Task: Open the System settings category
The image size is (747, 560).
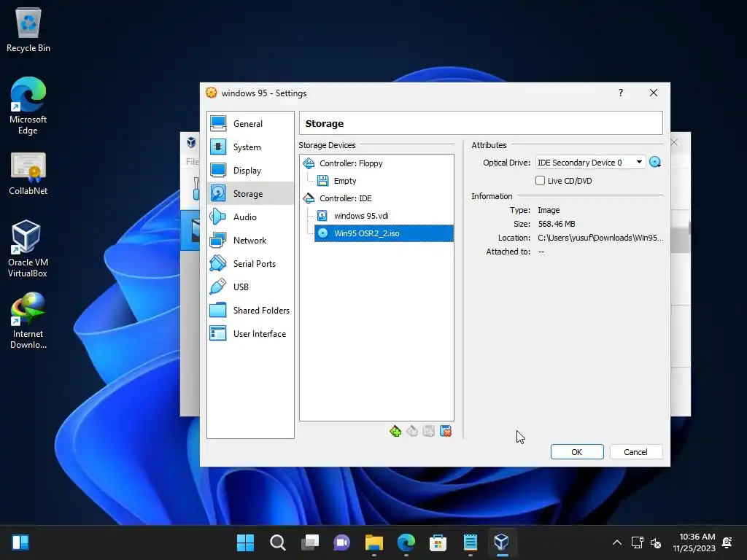Action: 250,147
